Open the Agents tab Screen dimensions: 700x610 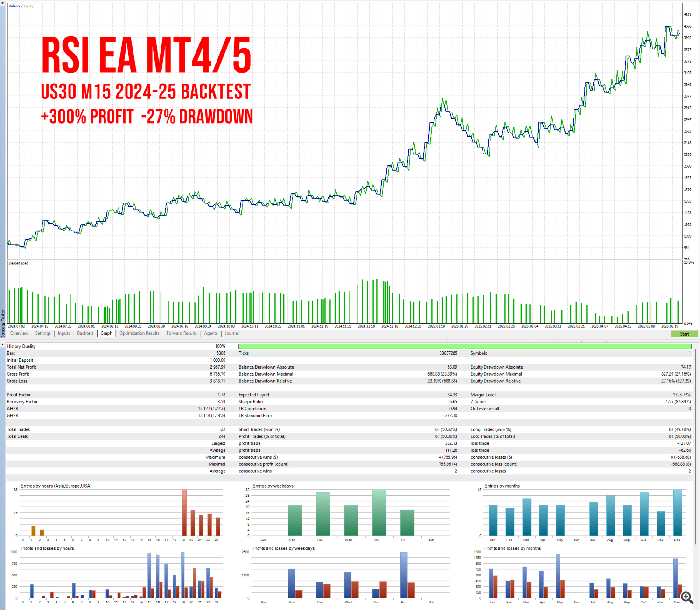pyautogui.click(x=211, y=333)
